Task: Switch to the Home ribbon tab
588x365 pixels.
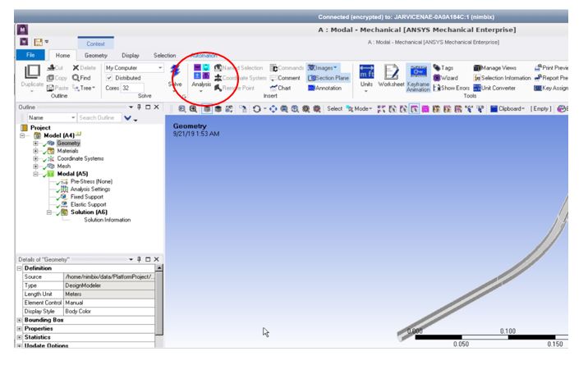Action: tap(62, 56)
